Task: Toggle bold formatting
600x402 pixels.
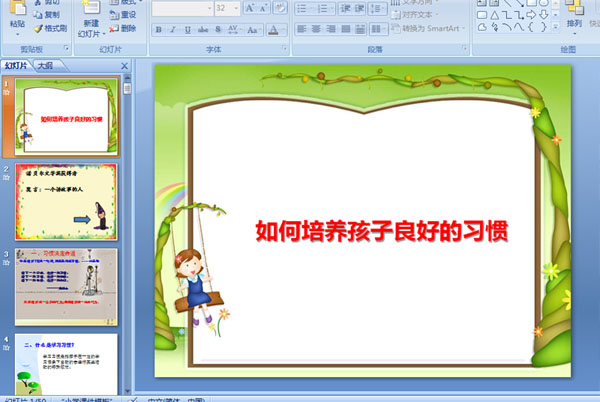Action: tap(159, 29)
